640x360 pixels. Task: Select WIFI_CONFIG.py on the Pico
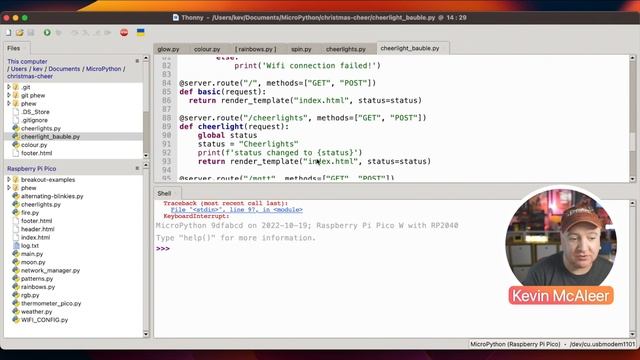44,320
